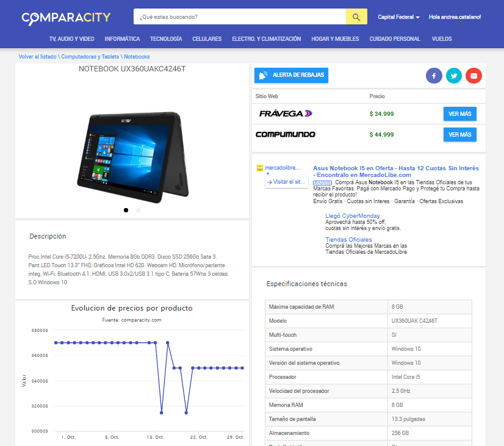Open the Hogar y Muebles menu

pos(335,39)
